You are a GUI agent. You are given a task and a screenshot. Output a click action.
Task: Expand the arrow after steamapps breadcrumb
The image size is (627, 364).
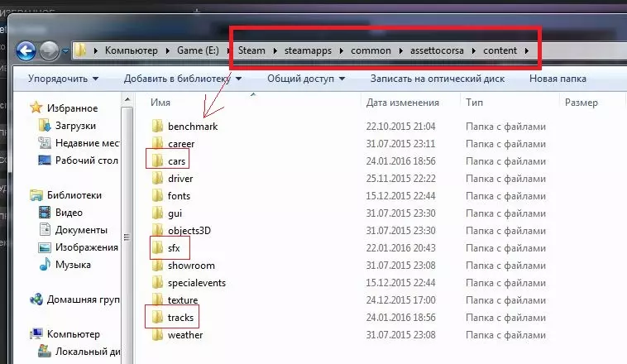click(341, 50)
